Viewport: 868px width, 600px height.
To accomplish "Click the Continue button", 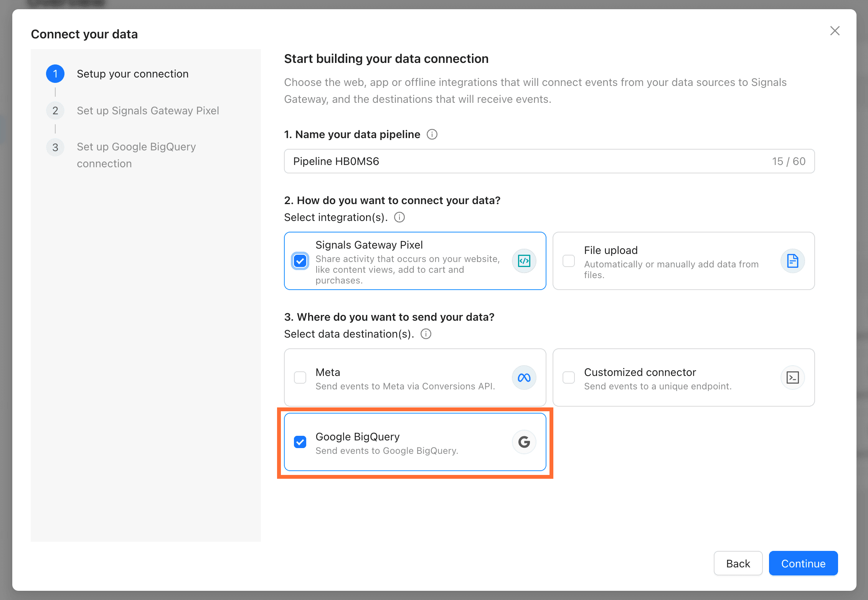I will (x=803, y=563).
